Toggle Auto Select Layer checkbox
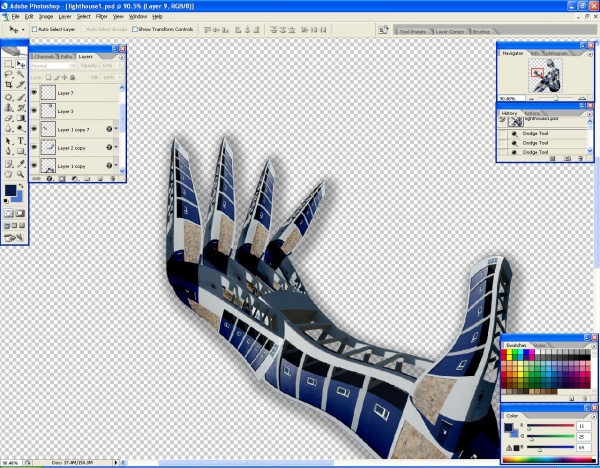Viewport: 600px width, 468px height. click(34, 29)
